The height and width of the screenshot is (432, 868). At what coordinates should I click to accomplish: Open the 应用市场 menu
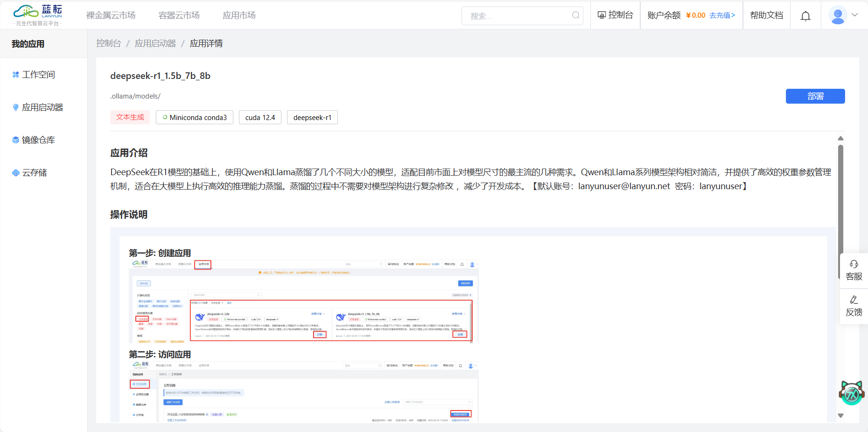[x=239, y=15]
